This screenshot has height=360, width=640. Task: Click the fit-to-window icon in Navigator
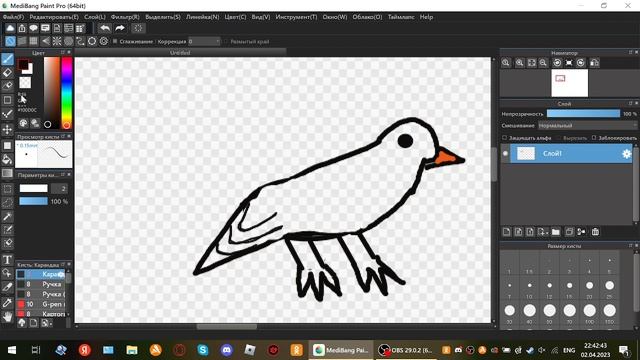tap(531, 63)
